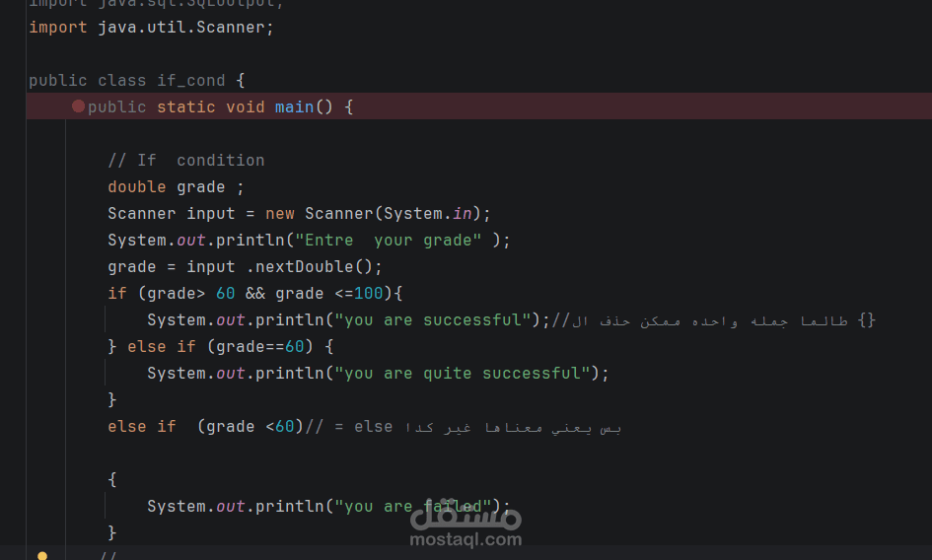Viewport: 932px width, 560px height.
Task: Click the method name 'main'
Action: pos(294,107)
